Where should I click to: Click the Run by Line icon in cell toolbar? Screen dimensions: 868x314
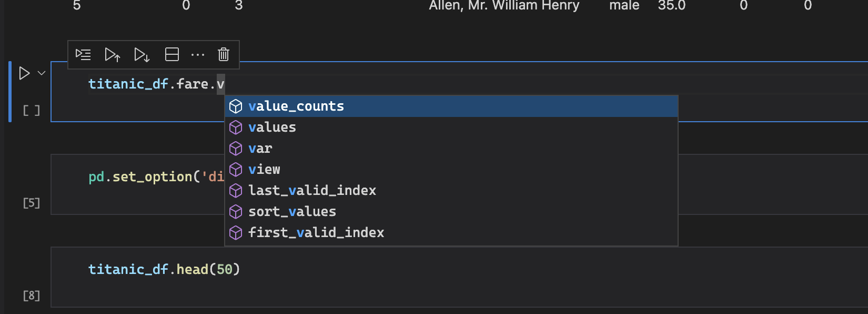coord(83,54)
